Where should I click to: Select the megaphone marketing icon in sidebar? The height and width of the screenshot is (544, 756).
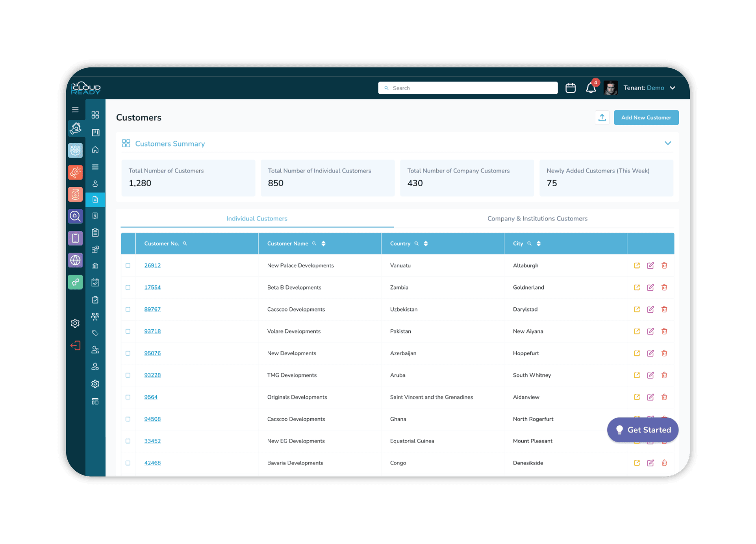[x=75, y=172]
